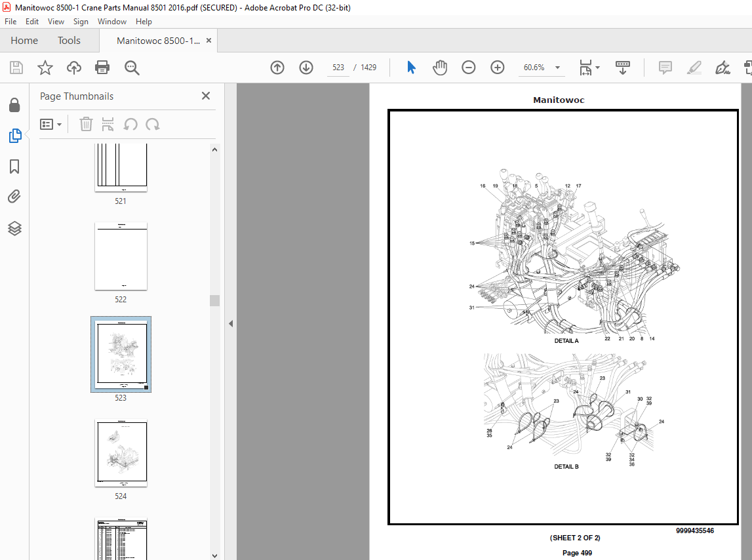752x560 pixels.
Task: Click the DETAIL B label
Action: click(566, 466)
